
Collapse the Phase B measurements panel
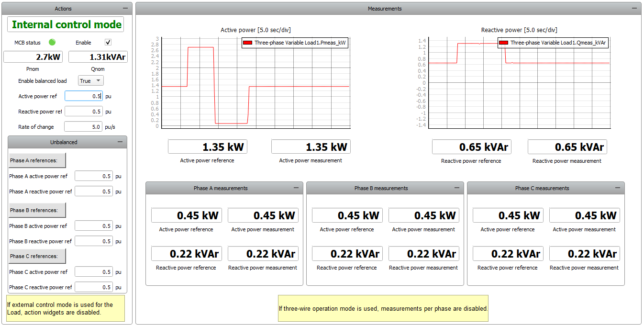pyautogui.click(x=457, y=188)
